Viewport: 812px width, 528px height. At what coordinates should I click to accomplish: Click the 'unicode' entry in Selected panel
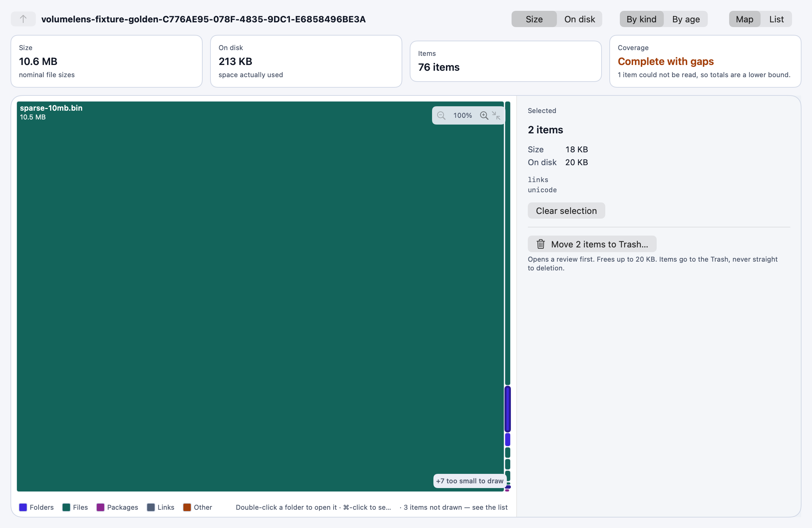[x=542, y=190]
